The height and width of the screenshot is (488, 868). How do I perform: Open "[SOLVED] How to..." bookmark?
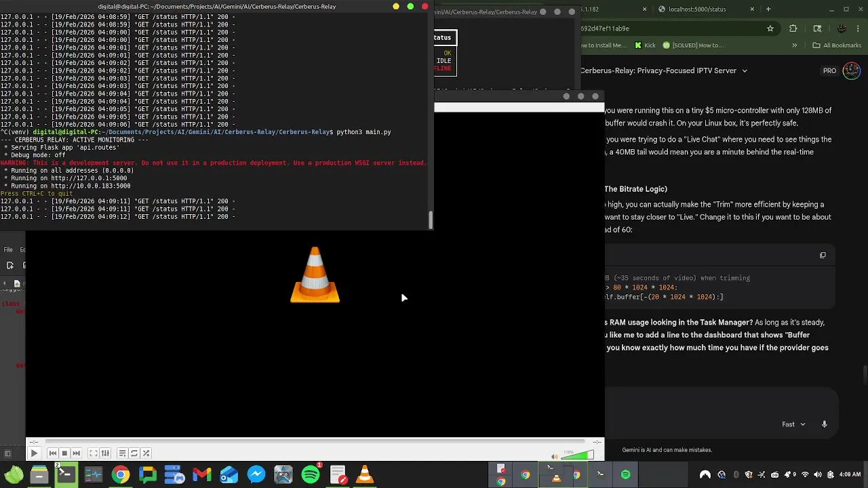[x=692, y=45]
